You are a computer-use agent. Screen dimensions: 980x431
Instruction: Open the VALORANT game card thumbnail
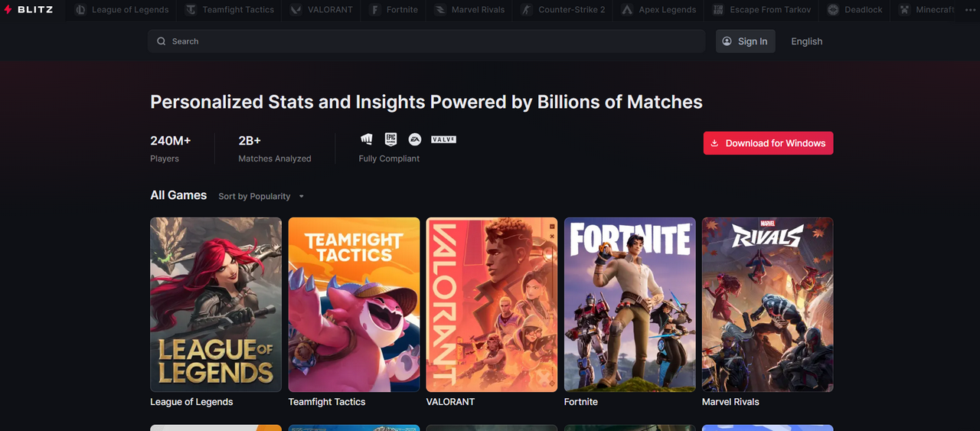coord(492,305)
